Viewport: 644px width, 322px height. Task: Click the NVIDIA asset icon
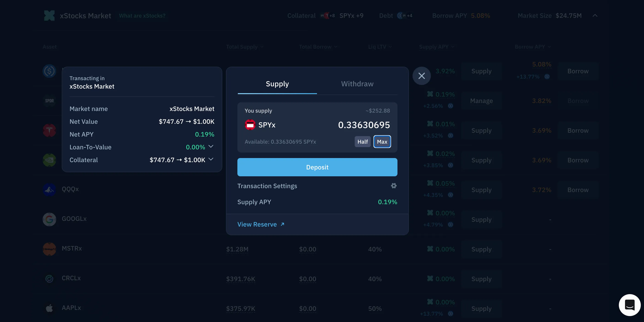pos(49,160)
